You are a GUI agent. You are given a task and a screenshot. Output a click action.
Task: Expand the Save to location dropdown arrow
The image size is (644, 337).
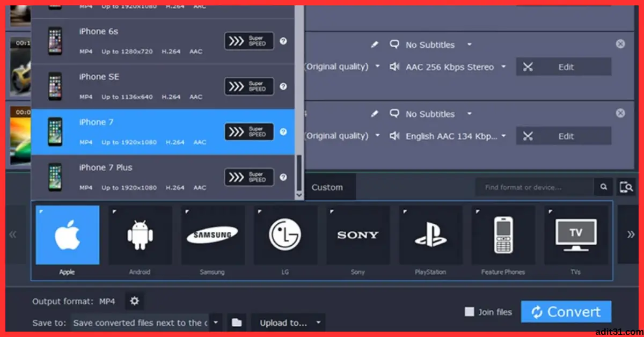coord(215,323)
